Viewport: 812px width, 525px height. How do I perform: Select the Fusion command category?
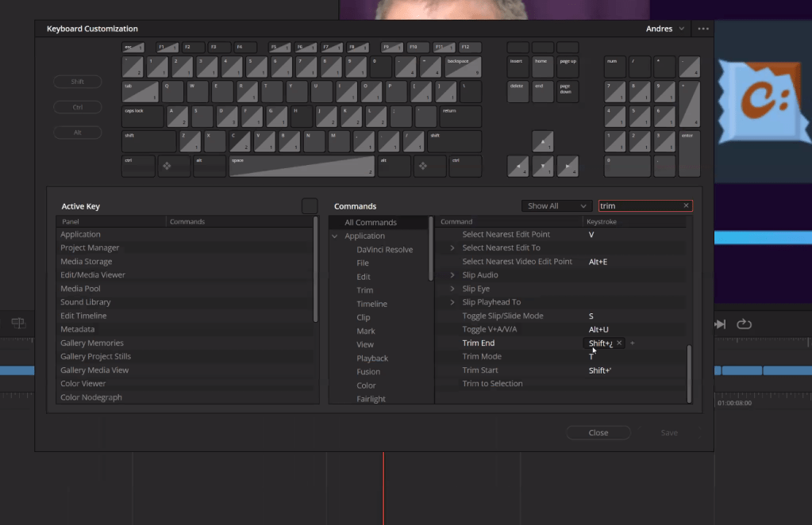pyautogui.click(x=368, y=371)
